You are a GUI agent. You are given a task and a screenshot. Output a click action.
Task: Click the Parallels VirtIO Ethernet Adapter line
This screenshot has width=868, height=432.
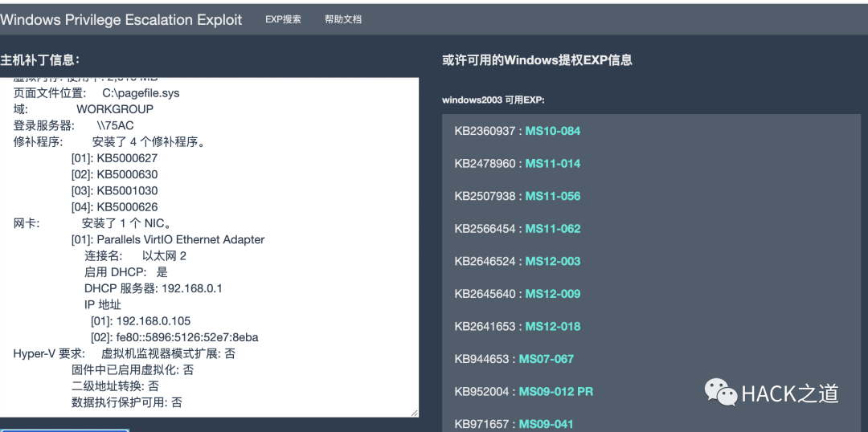click(x=168, y=239)
